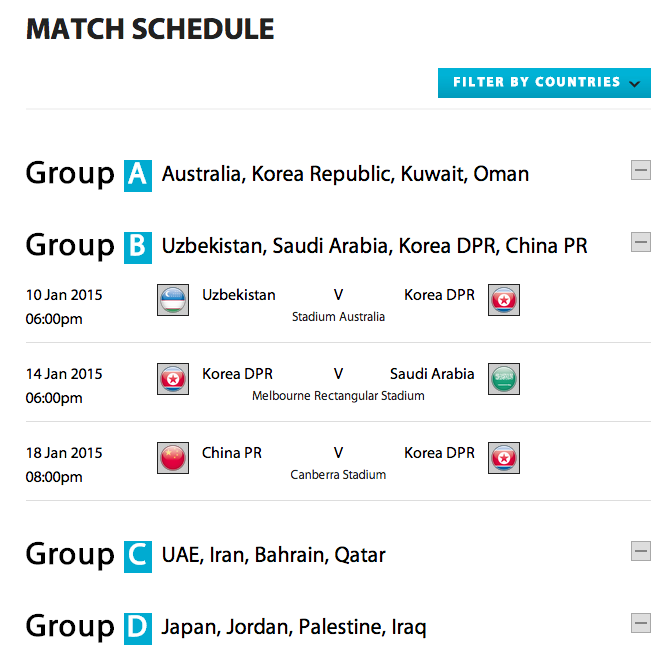The height and width of the screenshot is (654, 665).
Task: Click the Group D letter badge
Action: (x=138, y=629)
